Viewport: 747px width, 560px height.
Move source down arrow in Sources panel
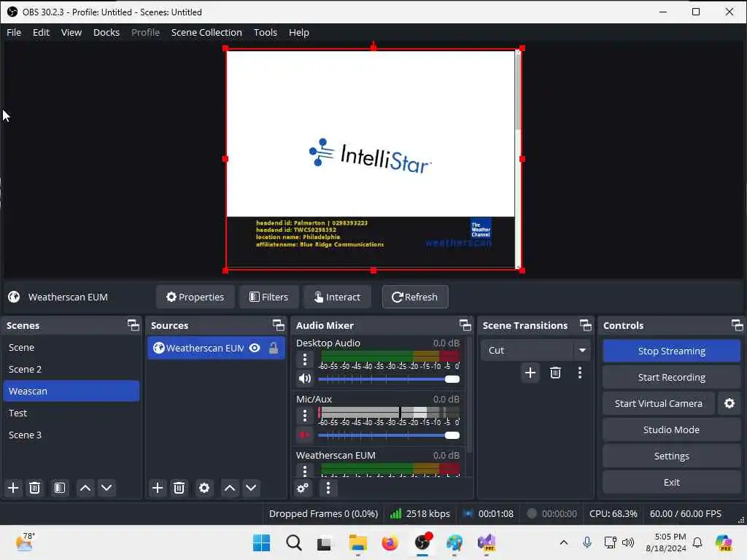point(251,488)
